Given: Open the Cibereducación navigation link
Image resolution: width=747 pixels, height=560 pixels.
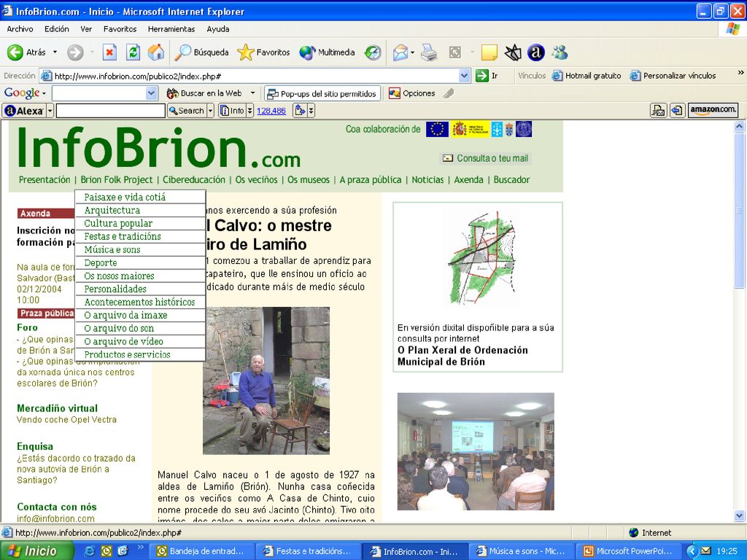Looking at the screenshot, I should [x=194, y=179].
